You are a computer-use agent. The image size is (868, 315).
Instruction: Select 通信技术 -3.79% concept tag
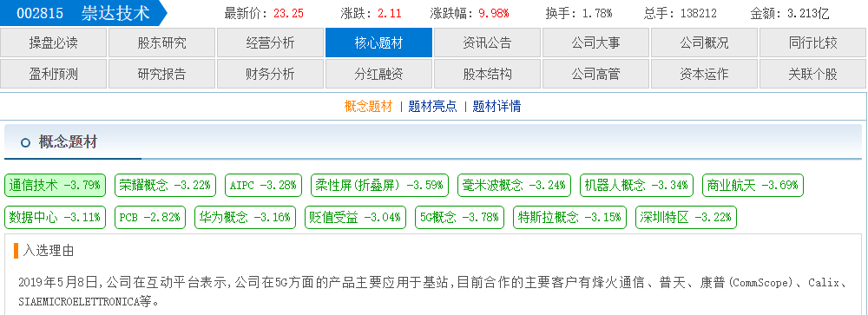tap(56, 186)
